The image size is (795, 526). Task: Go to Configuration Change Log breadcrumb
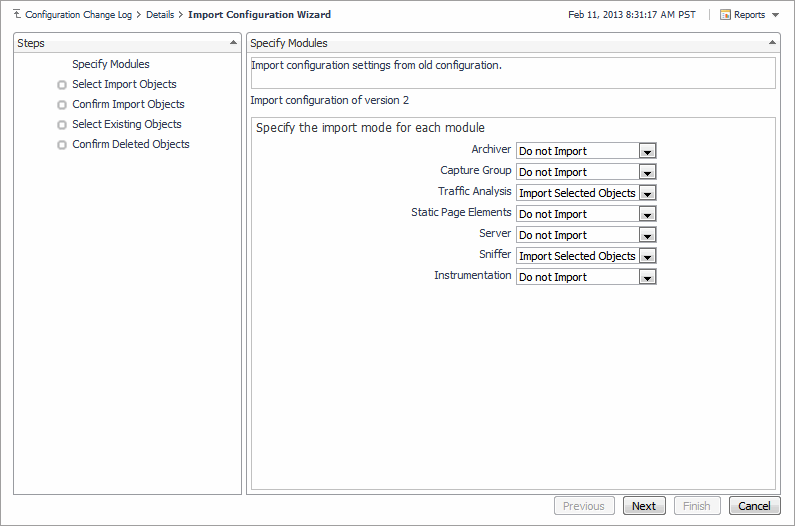tap(78, 15)
